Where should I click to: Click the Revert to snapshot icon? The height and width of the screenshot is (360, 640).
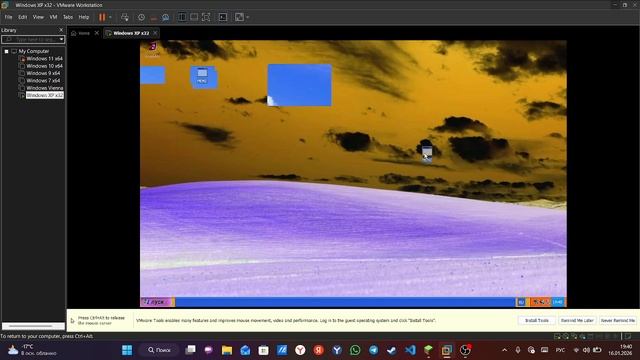point(153,17)
